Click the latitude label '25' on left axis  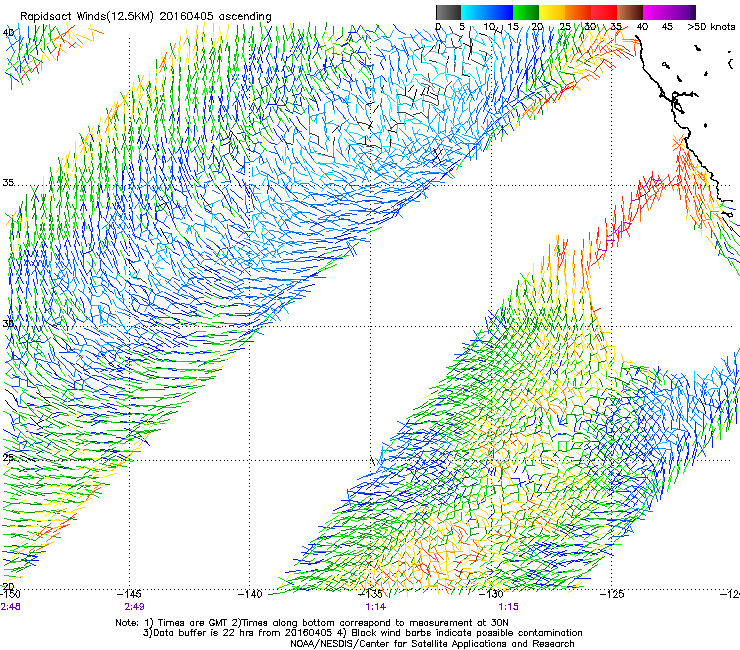tap(8, 457)
